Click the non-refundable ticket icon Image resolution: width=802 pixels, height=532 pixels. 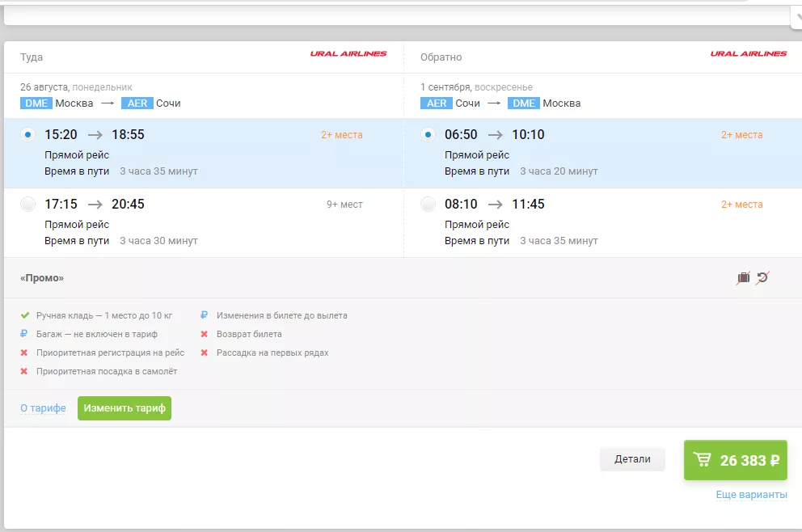coord(762,278)
